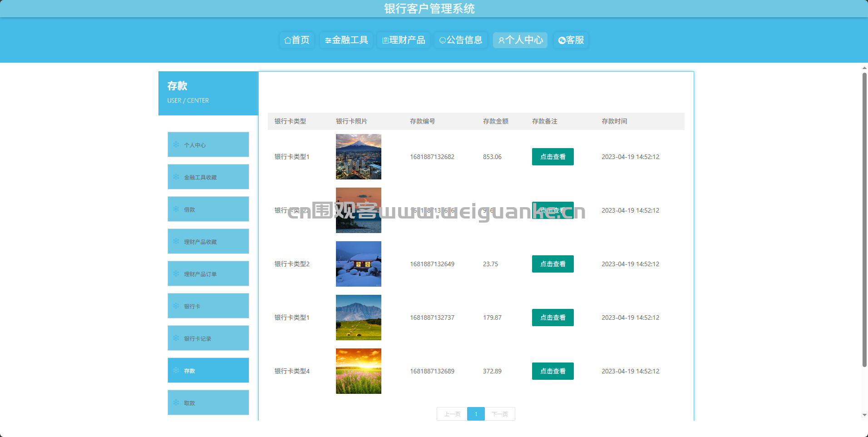Click the 银行客户管理系统 page title
868x437 pixels.
coord(429,9)
